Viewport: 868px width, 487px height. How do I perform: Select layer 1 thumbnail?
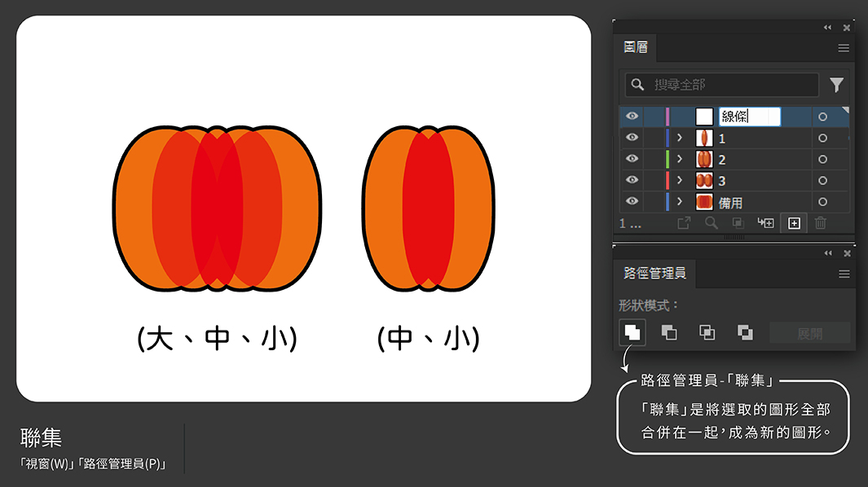(704, 138)
